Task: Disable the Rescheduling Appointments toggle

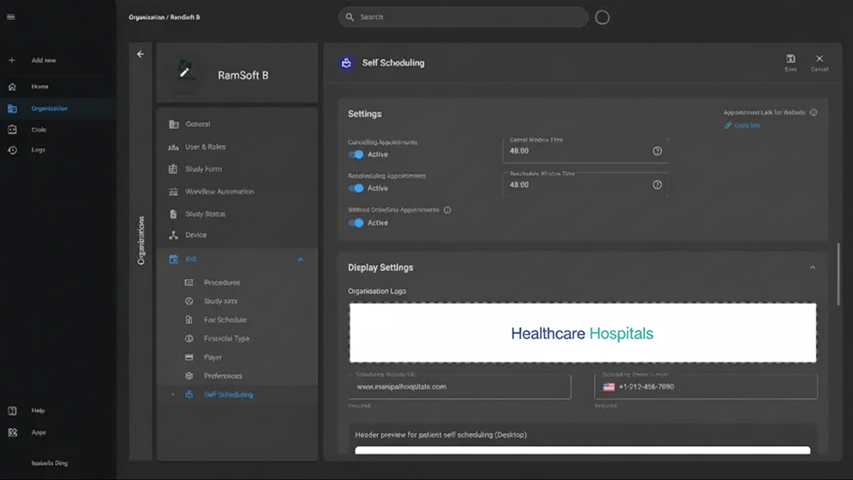Action: (x=356, y=188)
